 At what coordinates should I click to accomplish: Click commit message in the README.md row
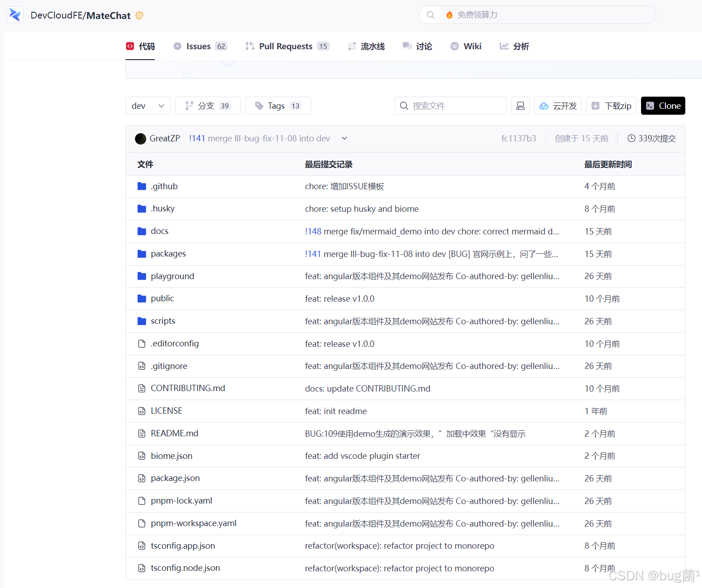click(x=415, y=434)
